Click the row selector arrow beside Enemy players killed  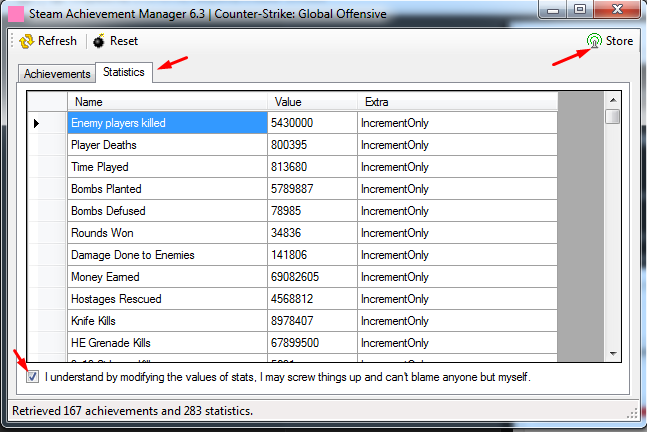[x=36, y=123]
